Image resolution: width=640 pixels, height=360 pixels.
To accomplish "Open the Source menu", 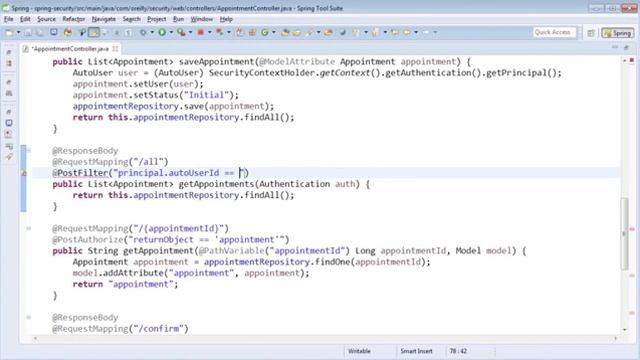I will [47, 19].
